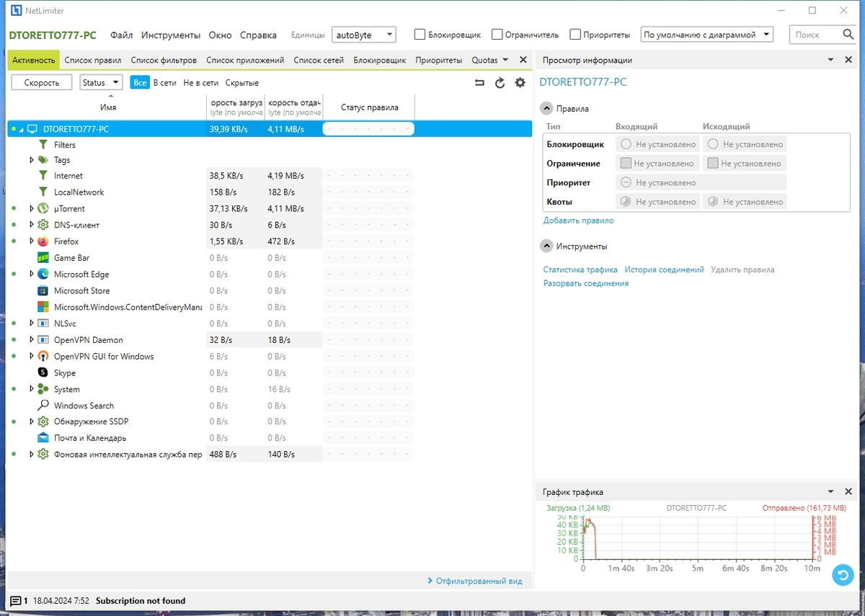Switch to the Список сетей tab
The height and width of the screenshot is (616, 865).
pyautogui.click(x=319, y=61)
